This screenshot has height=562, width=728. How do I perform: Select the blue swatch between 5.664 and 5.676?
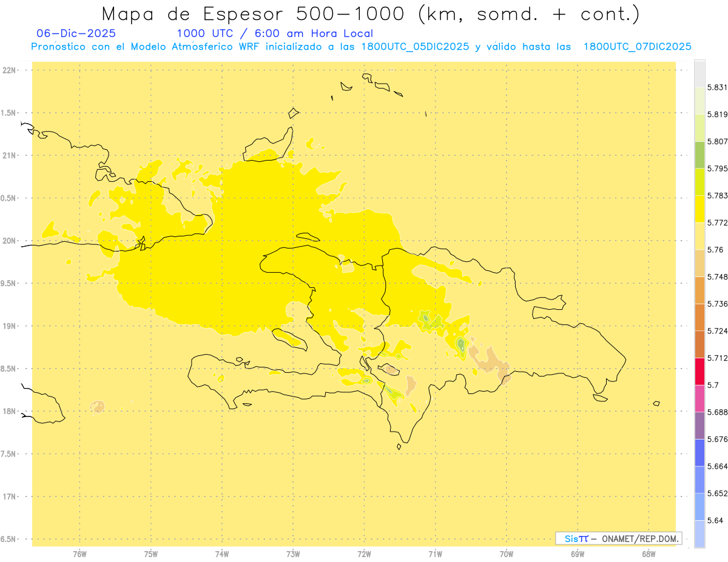699,452
